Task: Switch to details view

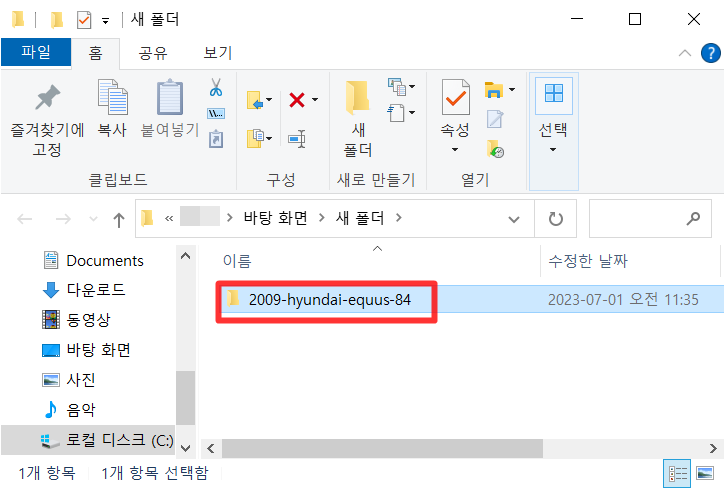Action: tap(677, 473)
